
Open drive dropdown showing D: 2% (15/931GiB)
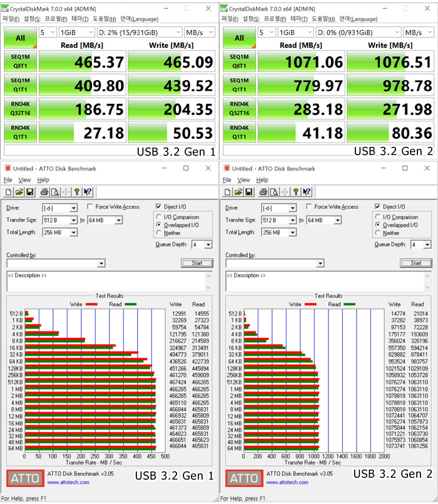coord(140,33)
